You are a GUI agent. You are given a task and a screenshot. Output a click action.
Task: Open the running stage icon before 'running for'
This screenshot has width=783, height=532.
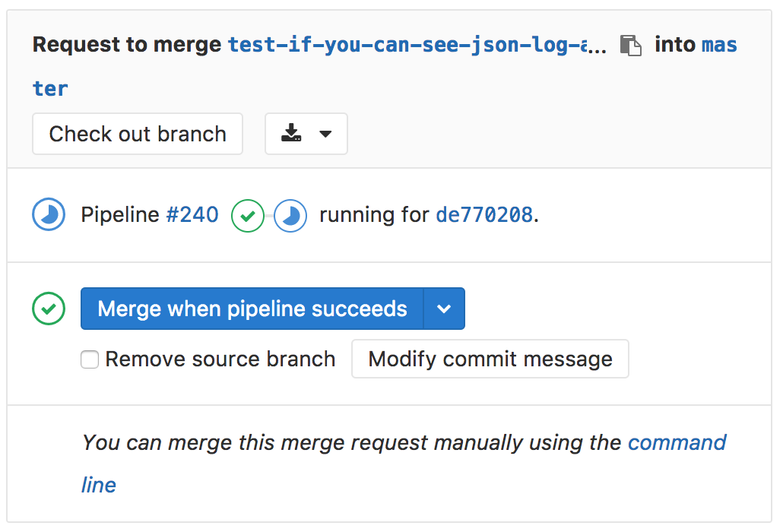click(x=290, y=216)
